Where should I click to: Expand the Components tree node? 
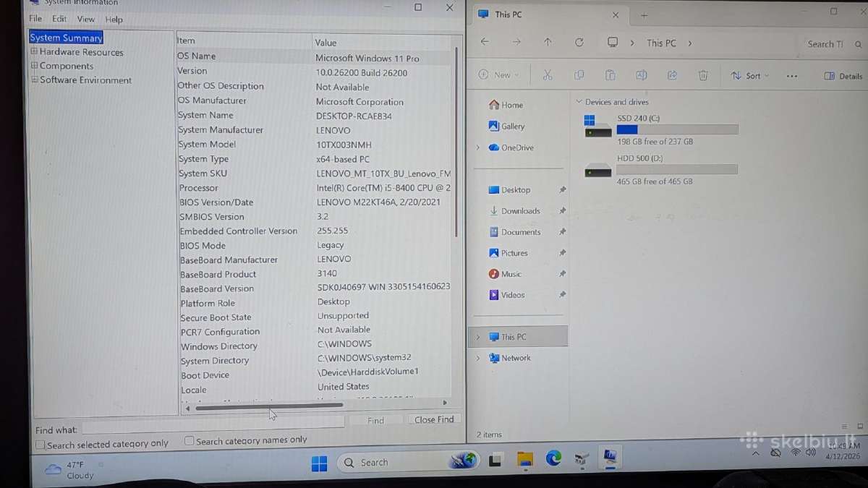(34, 66)
